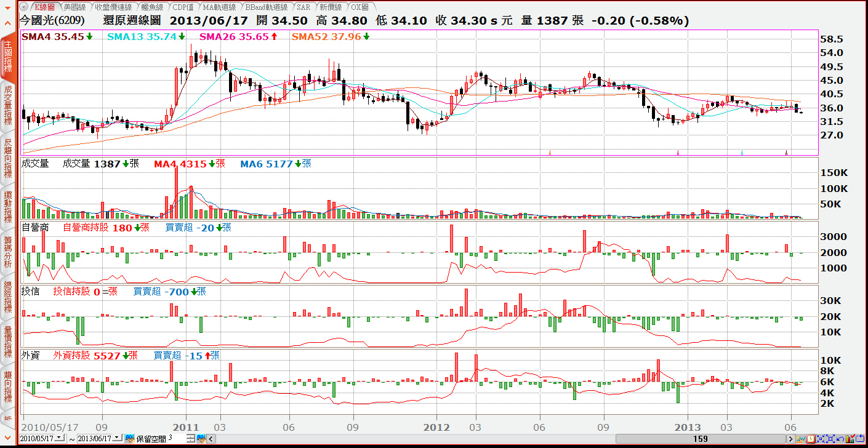Viewport: 868px width, 448px height.
Task: Click GO icon after 保留空間 stepper
Action: pos(201,439)
